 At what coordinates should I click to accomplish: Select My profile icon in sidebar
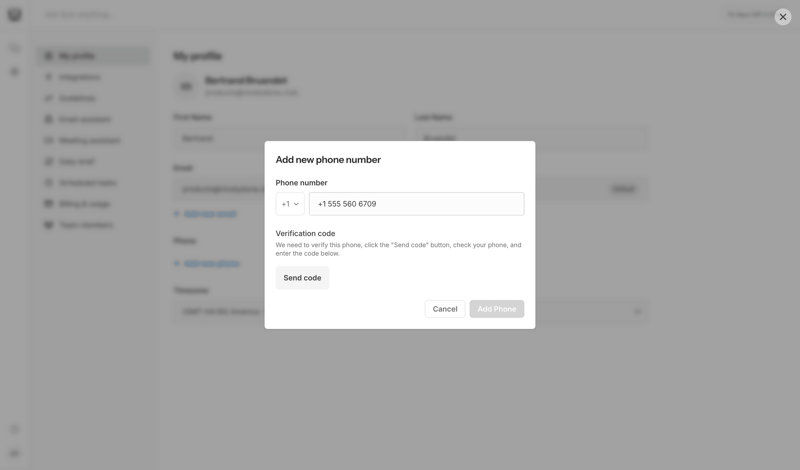pyautogui.click(x=48, y=56)
